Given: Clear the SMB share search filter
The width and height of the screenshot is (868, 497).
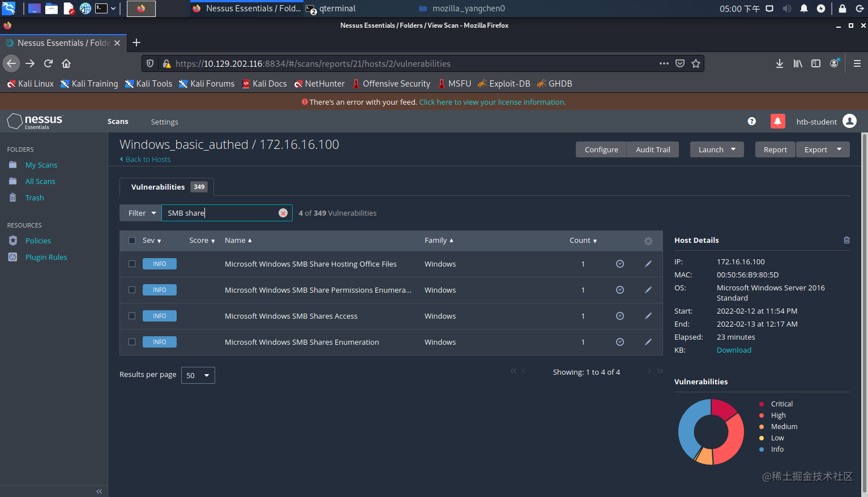Looking at the screenshot, I should 283,213.
